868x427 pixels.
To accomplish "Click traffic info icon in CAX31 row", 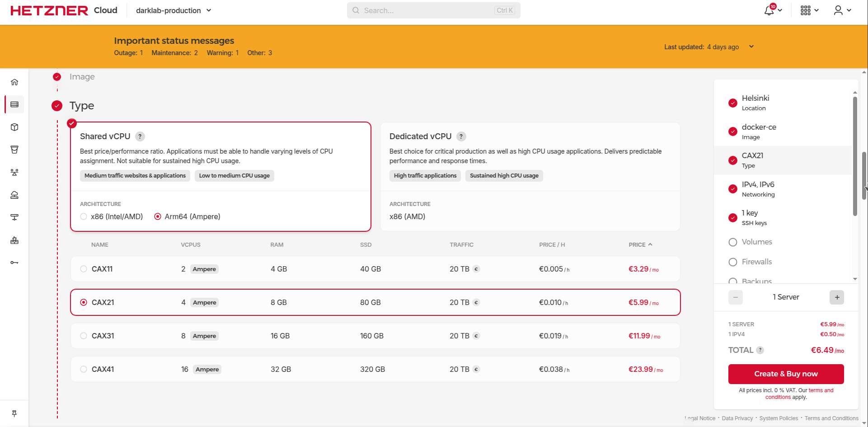I will (476, 336).
